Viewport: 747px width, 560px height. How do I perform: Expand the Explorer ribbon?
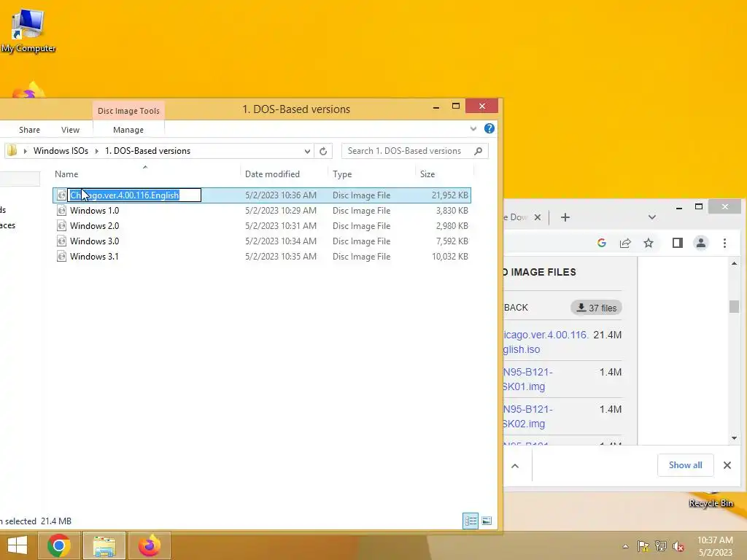[473, 128]
